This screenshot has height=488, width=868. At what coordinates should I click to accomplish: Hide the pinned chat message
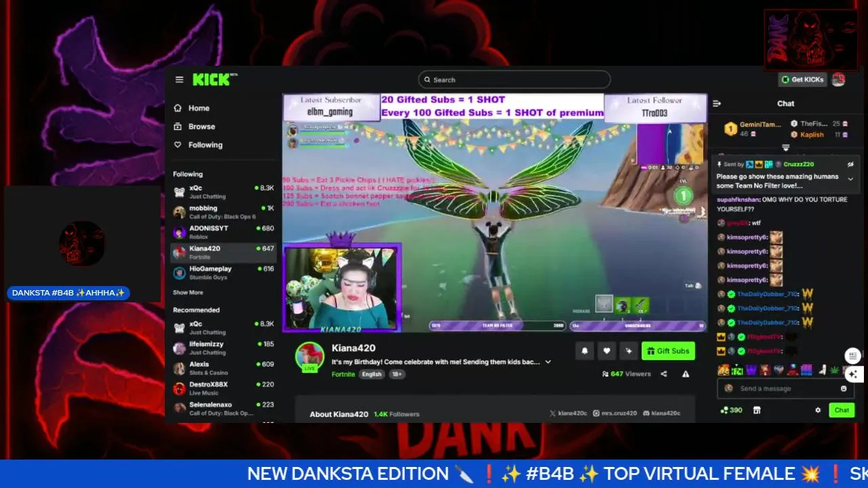[850, 164]
